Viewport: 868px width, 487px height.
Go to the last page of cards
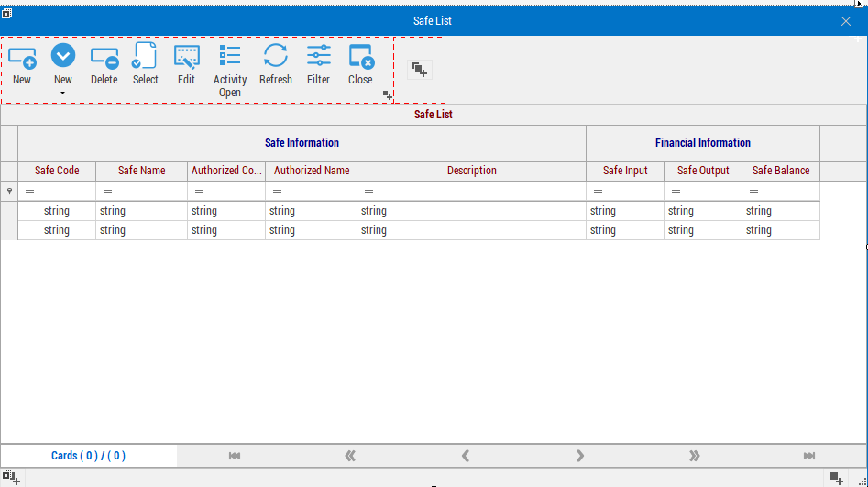809,456
